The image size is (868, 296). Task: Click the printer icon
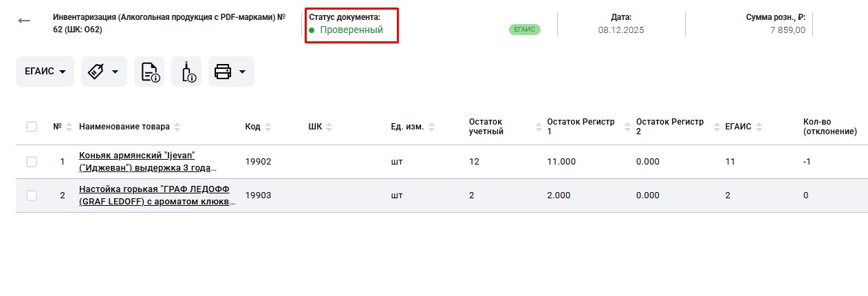coord(222,72)
